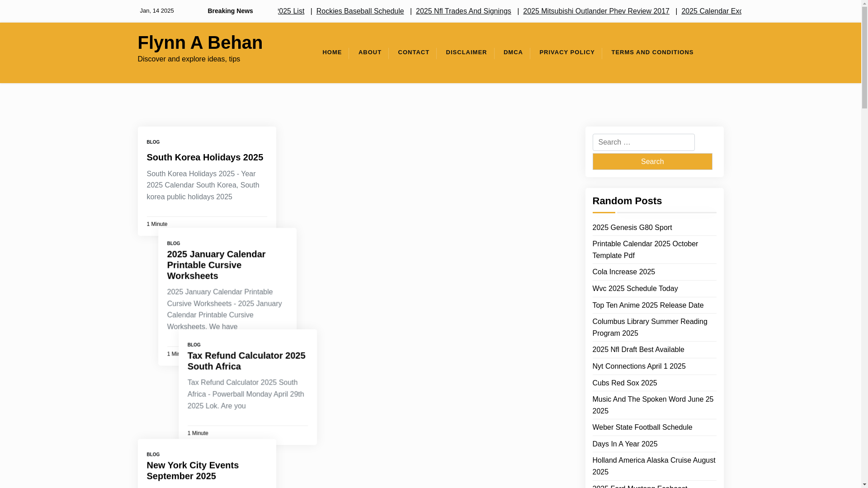Open Weber State Football Schedule link
Screen dimensions: 868x488
coord(642,427)
